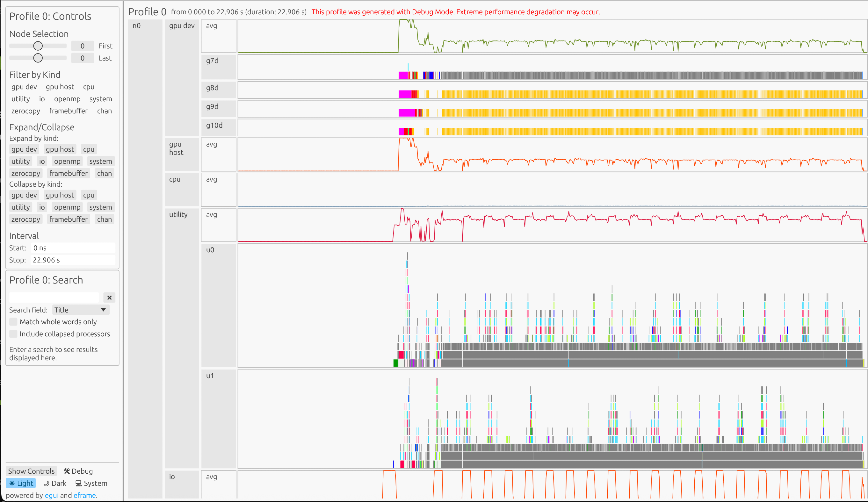This screenshot has height=502, width=868.
Task: Collapse the utility processor group
Action: point(178,214)
